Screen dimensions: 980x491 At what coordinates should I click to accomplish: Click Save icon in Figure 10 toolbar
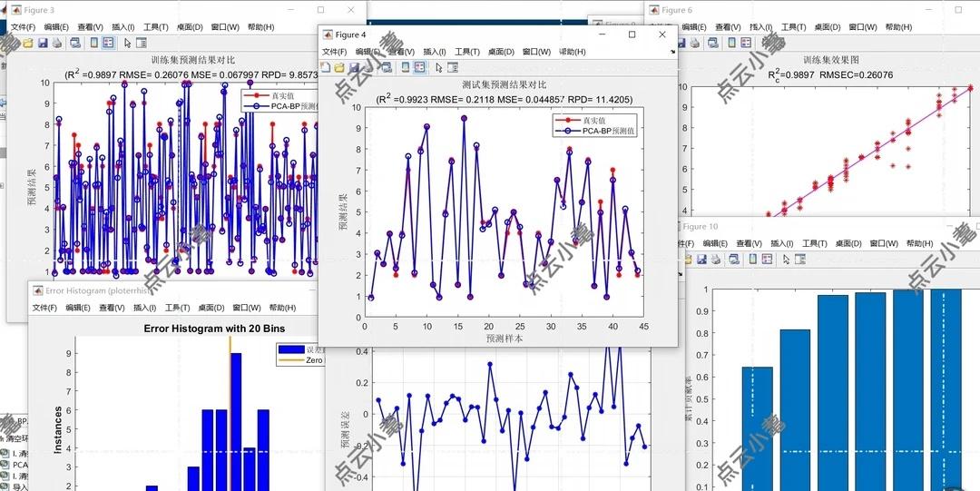702,259
